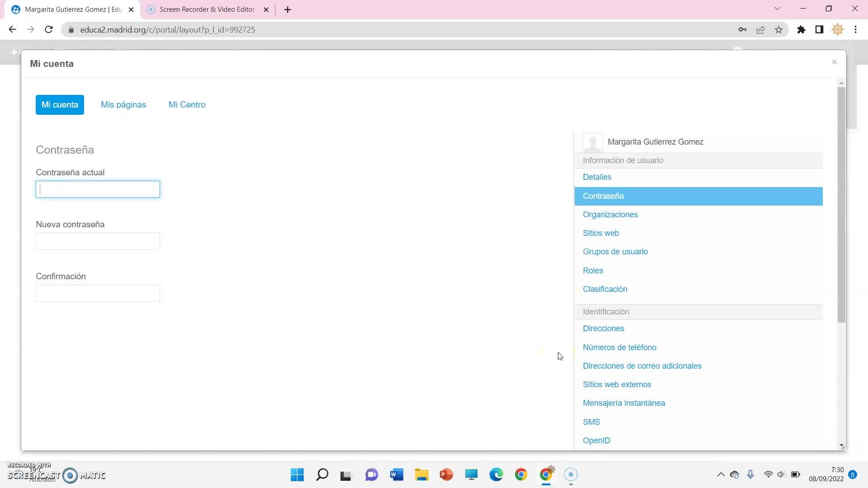Open Microsoft Word from the taskbar
Viewport: 868px width, 488px height.
tap(396, 474)
